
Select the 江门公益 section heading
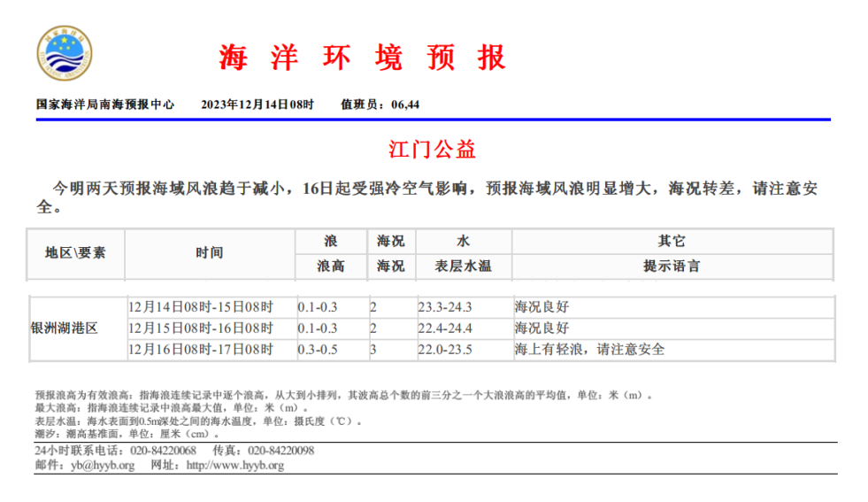click(x=433, y=149)
